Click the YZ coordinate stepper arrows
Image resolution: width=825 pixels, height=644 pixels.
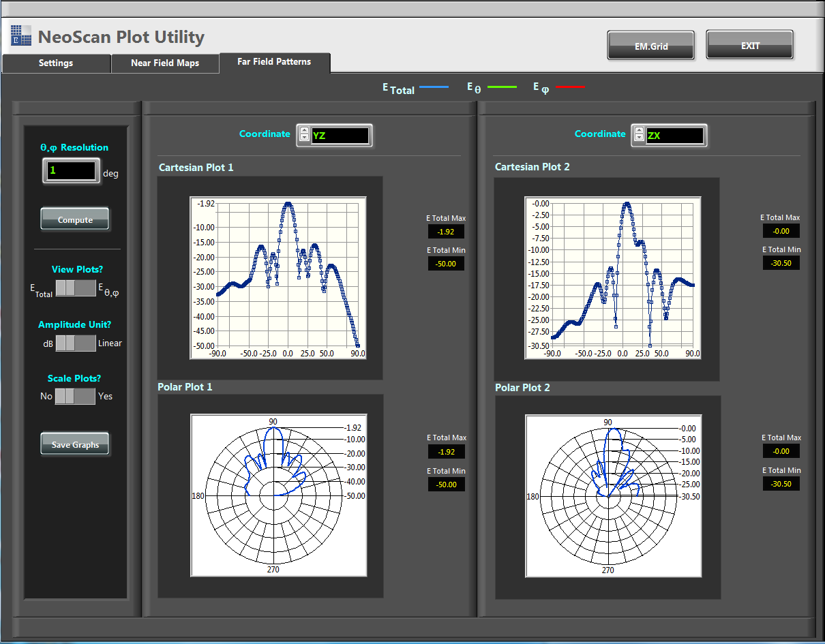click(x=304, y=135)
